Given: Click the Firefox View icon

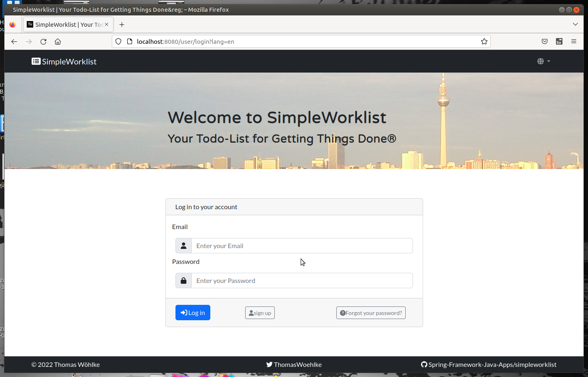Looking at the screenshot, I should pyautogui.click(x=13, y=24).
